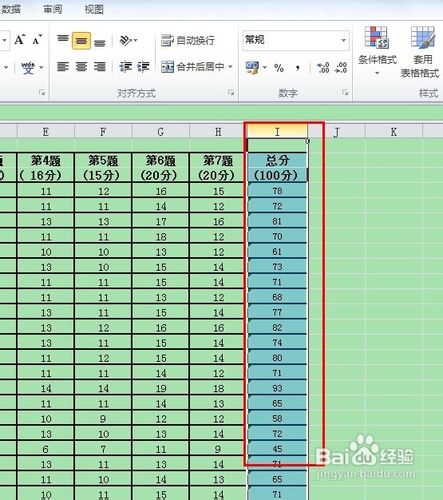Image resolution: width=443 pixels, height=500 pixels.
Task: Center text horizontally
Action: (81, 67)
